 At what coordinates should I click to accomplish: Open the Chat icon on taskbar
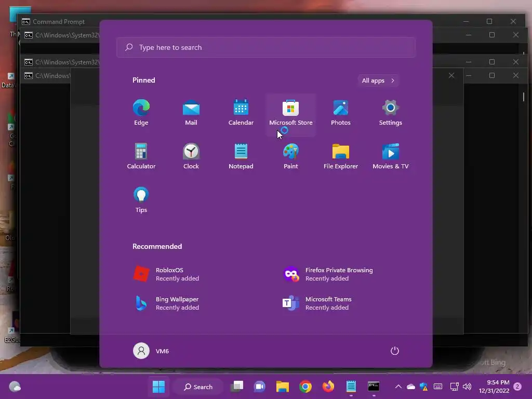coord(260,387)
